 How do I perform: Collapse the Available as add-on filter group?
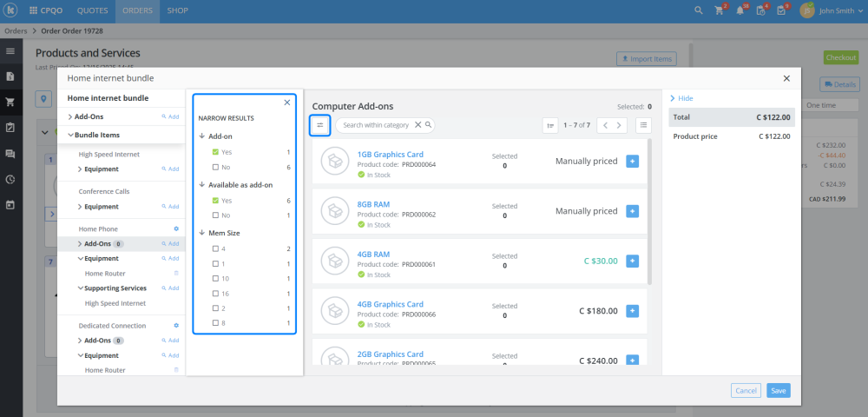coord(202,184)
